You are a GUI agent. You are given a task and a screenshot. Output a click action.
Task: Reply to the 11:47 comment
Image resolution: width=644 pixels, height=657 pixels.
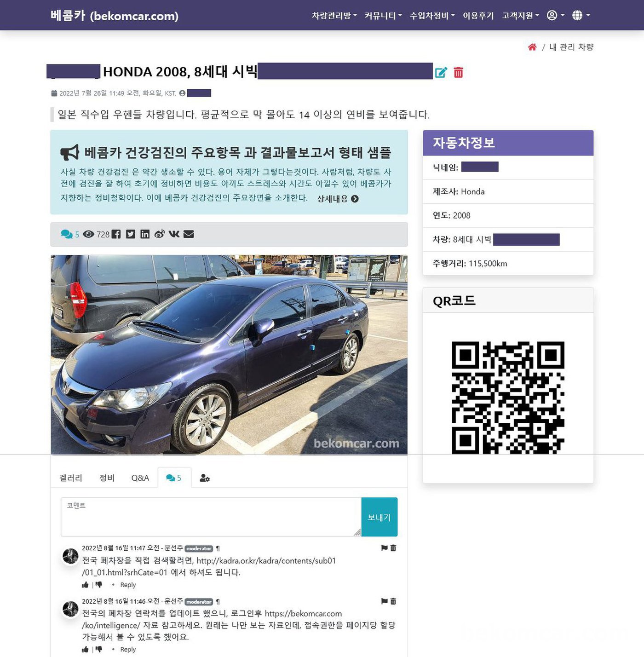click(128, 585)
